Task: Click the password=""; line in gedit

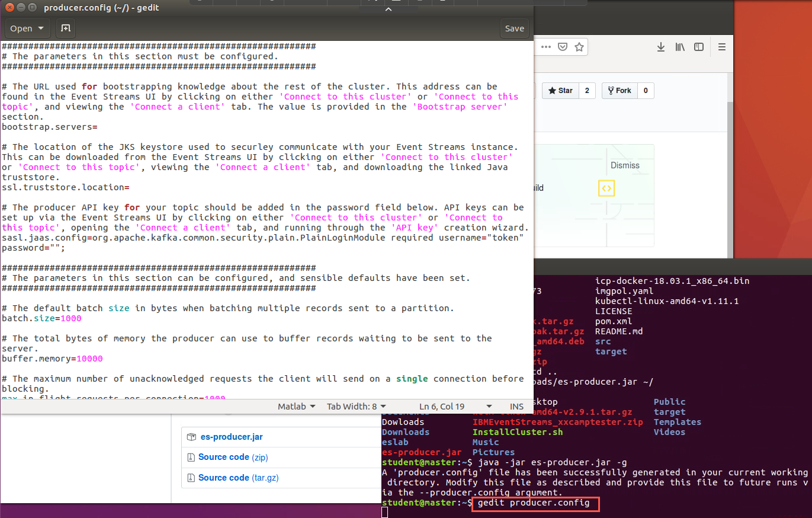Action: 34,248
